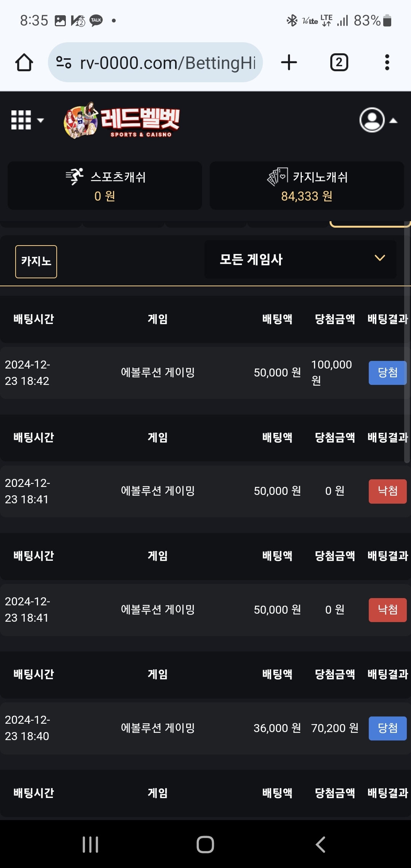
Task: Open the browser three-dot menu
Action: point(387,62)
